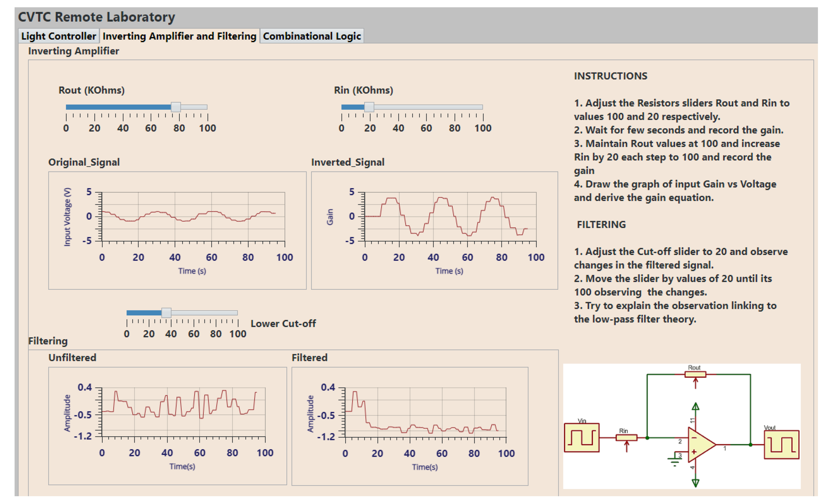Click the Rin resistor in circuit diagram
Screen dimensions: 828x504
(626, 437)
